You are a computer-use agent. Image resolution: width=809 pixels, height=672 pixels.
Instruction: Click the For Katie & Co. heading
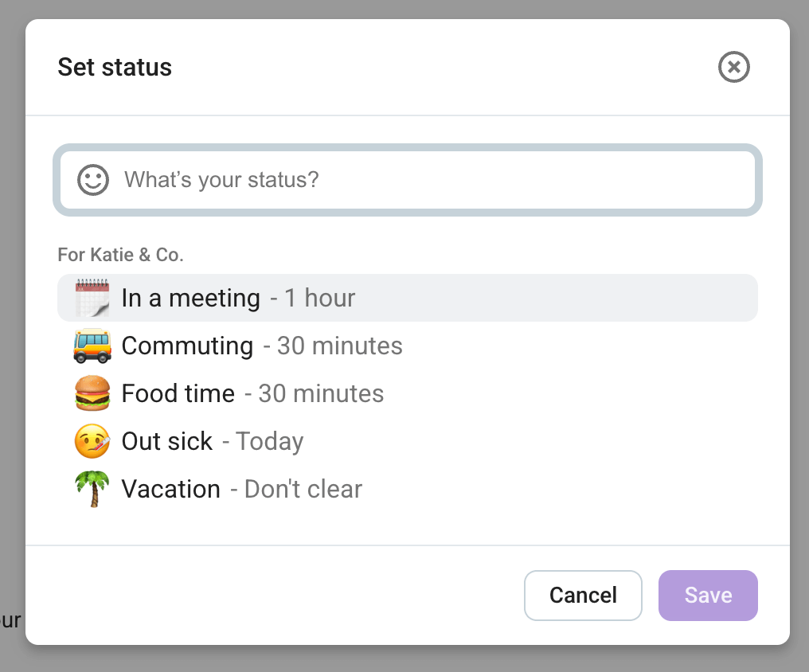pos(120,255)
